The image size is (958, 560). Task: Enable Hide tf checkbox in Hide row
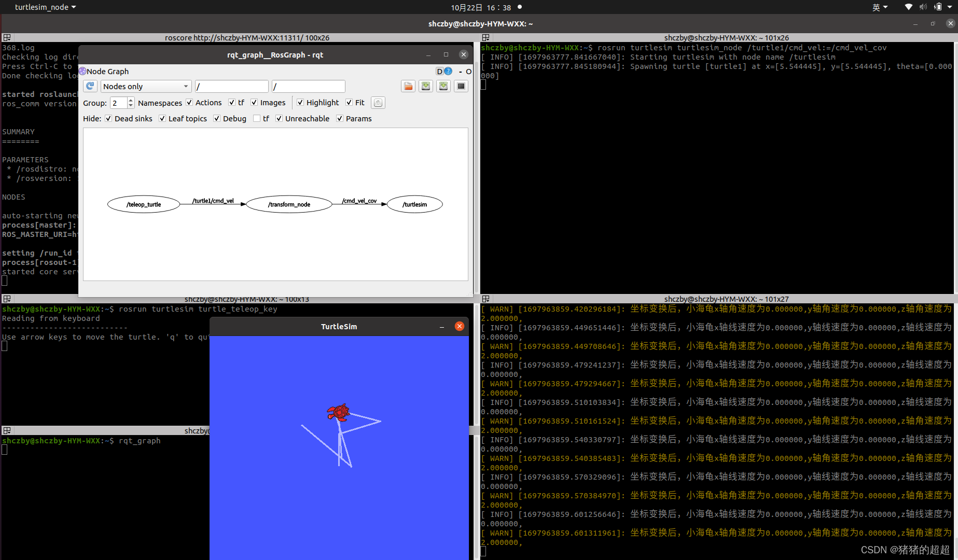257,118
